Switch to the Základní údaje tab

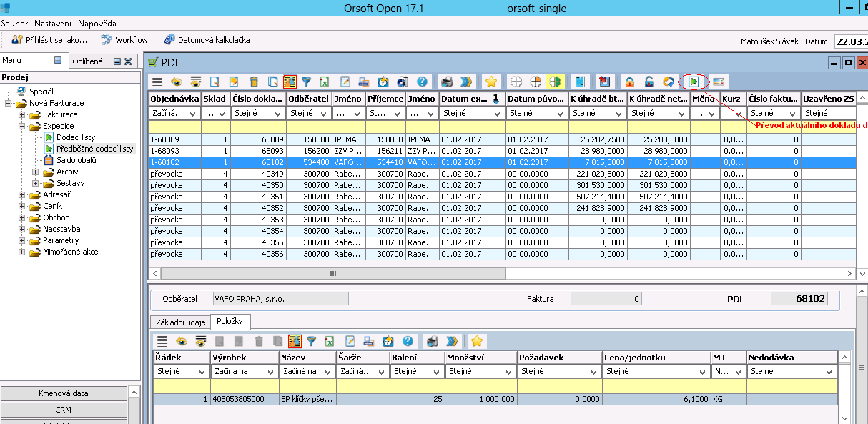pyautogui.click(x=179, y=322)
